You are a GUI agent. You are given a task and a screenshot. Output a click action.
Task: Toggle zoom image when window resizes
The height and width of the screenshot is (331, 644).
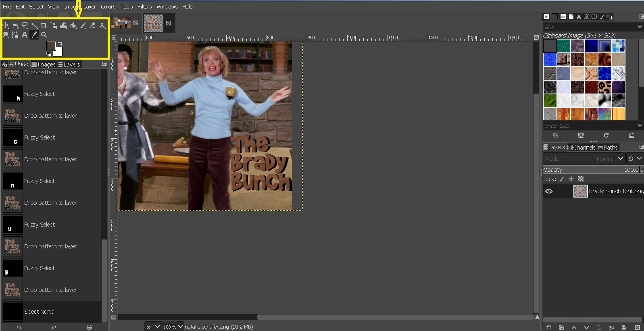(536, 37)
